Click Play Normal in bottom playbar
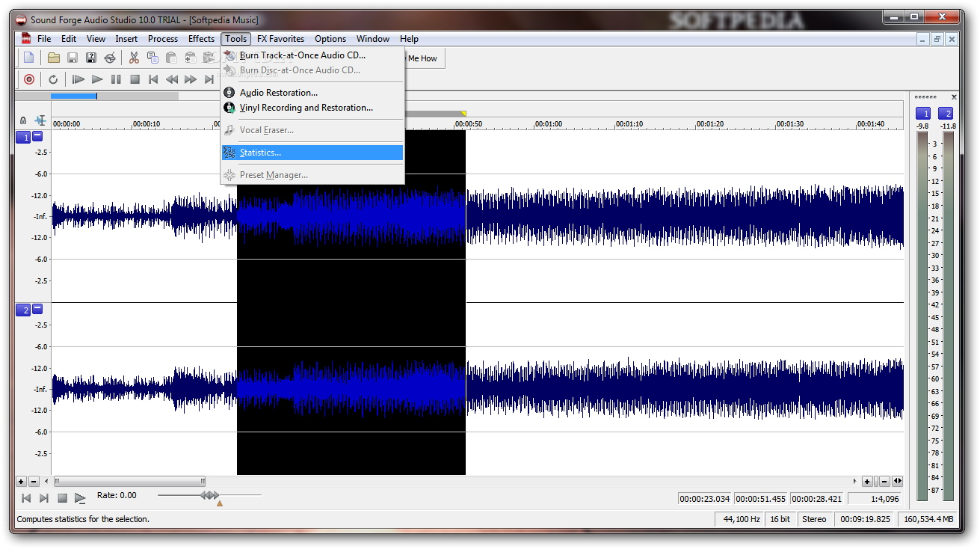Image resolution: width=980 pixels, height=549 pixels. pyautogui.click(x=80, y=498)
